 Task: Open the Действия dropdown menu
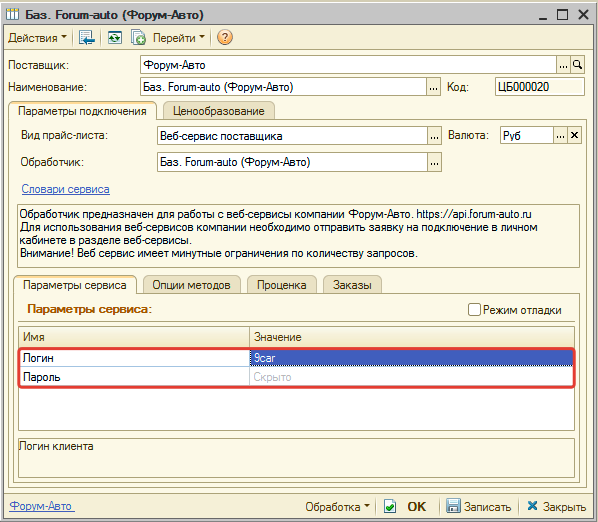(x=37, y=38)
